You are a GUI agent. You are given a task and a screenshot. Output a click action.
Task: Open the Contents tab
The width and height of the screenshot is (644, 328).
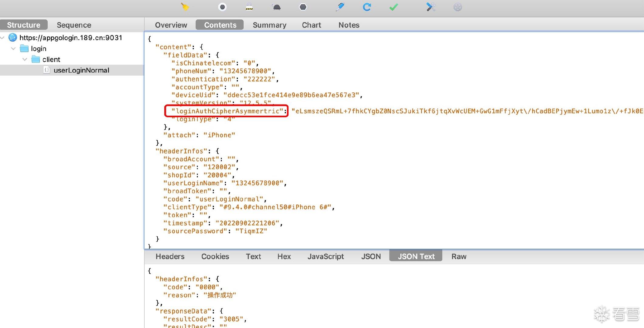[220, 25]
